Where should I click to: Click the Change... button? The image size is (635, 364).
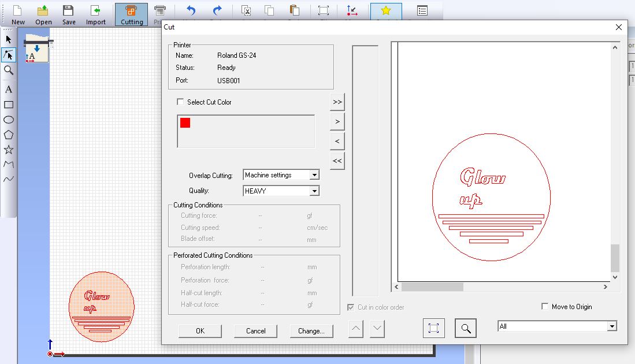tap(311, 331)
